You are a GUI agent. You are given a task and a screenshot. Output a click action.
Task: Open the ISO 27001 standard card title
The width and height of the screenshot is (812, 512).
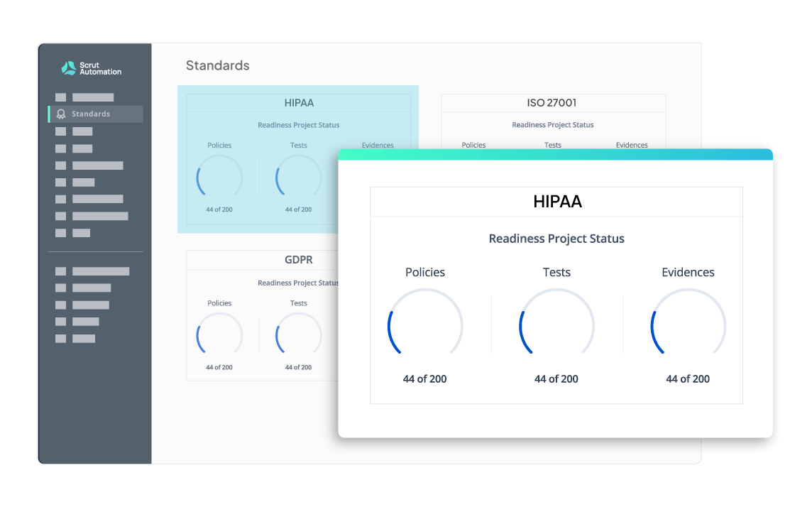coord(552,102)
